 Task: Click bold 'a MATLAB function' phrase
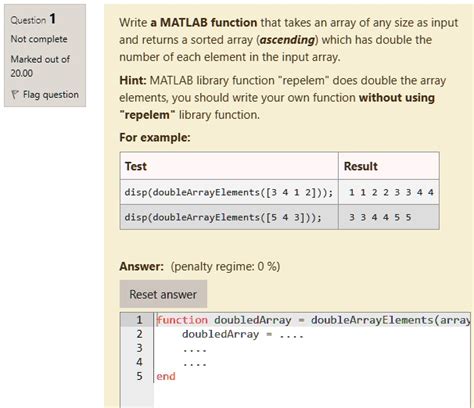tap(204, 23)
